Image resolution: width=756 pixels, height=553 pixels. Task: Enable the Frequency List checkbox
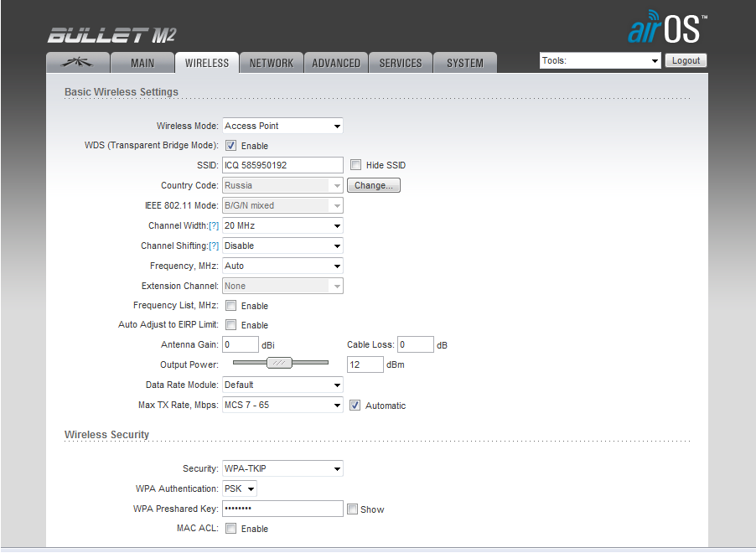(231, 306)
